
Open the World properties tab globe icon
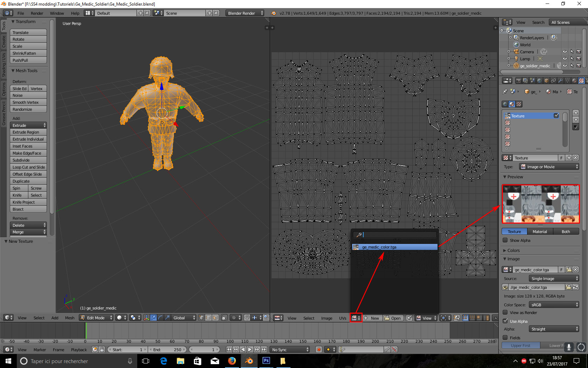(x=539, y=81)
